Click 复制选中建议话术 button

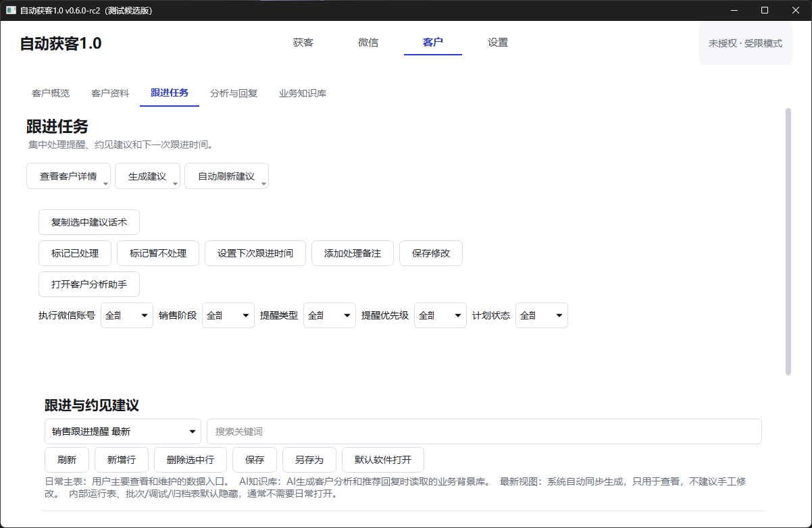pos(89,222)
